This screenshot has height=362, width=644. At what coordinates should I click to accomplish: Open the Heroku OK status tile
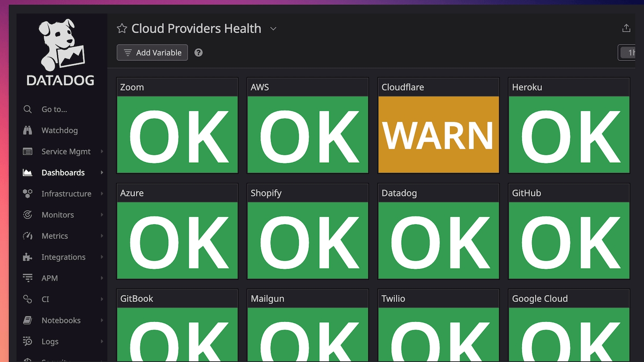click(x=569, y=135)
